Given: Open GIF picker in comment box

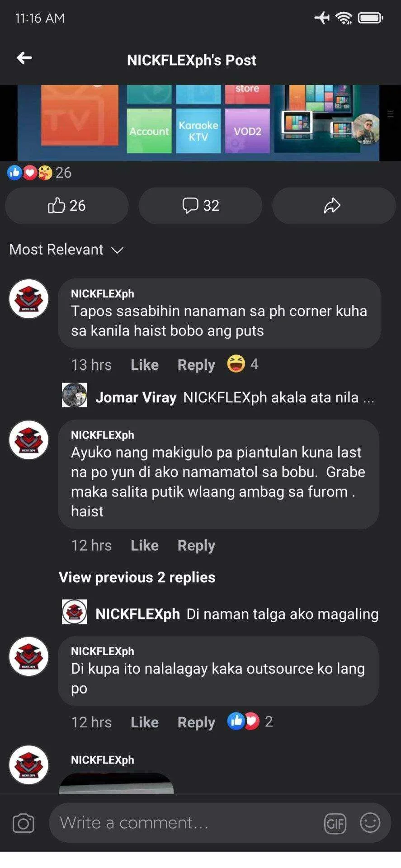Looking at the screenshot, I should coord(335,823).
